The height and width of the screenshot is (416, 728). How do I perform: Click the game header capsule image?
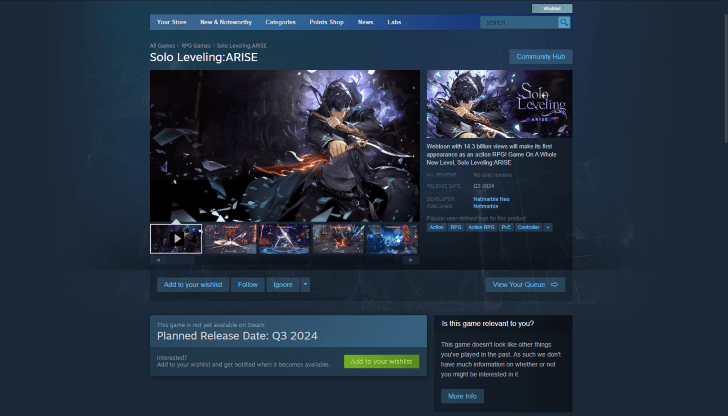point(500,104)
